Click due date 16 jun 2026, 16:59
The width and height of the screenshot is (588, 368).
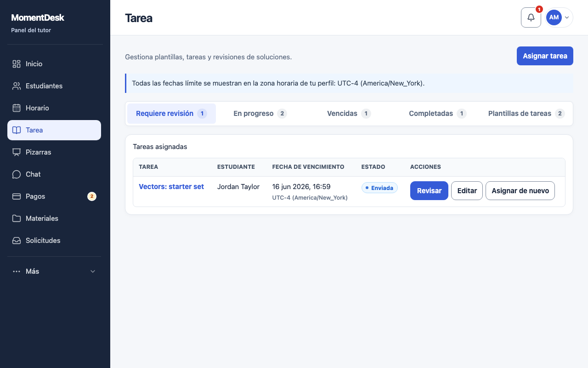pos(301,187)
